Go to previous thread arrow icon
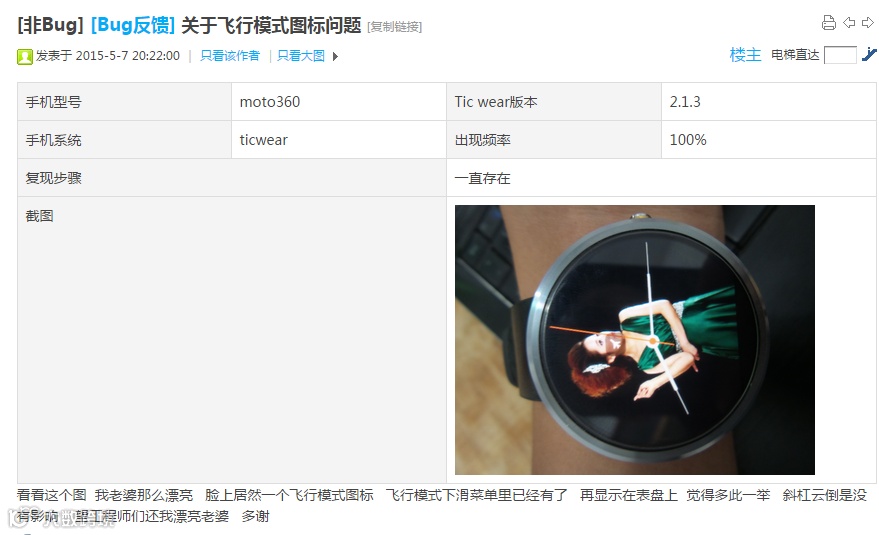The height and width of the screenshot is (535, 879). tap(849, 23)
